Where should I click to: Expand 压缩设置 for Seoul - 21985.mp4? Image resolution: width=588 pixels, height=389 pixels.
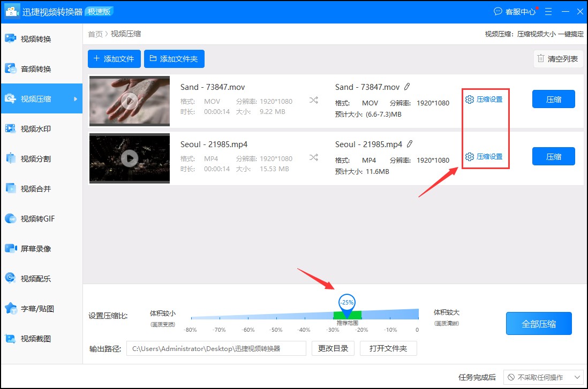[485, 156]
